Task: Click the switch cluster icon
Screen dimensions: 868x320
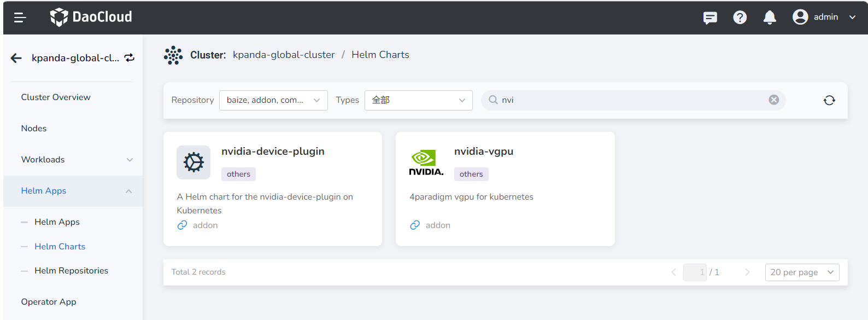Action: coord(130,58)
